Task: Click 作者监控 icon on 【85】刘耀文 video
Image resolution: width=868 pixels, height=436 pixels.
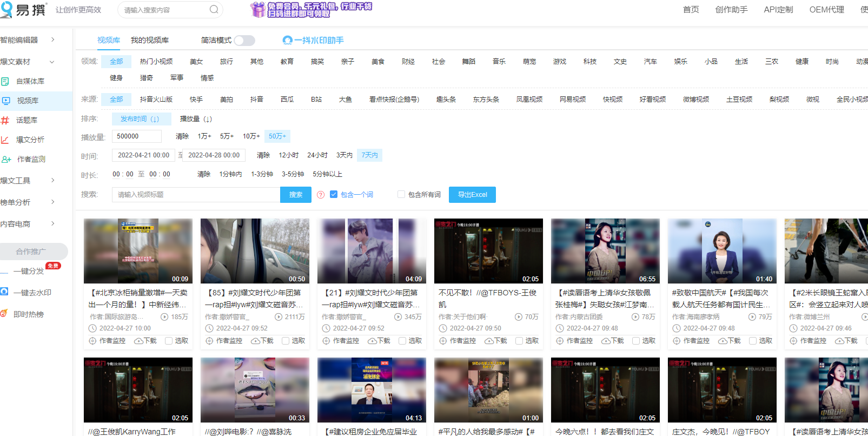Action: point(209,341)
